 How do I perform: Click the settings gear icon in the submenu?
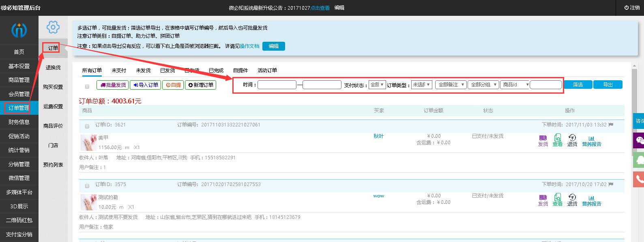point(53,27)
